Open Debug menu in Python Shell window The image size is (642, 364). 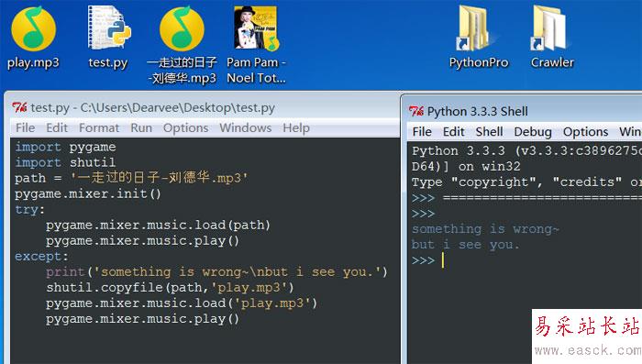(x=533, y=132)
